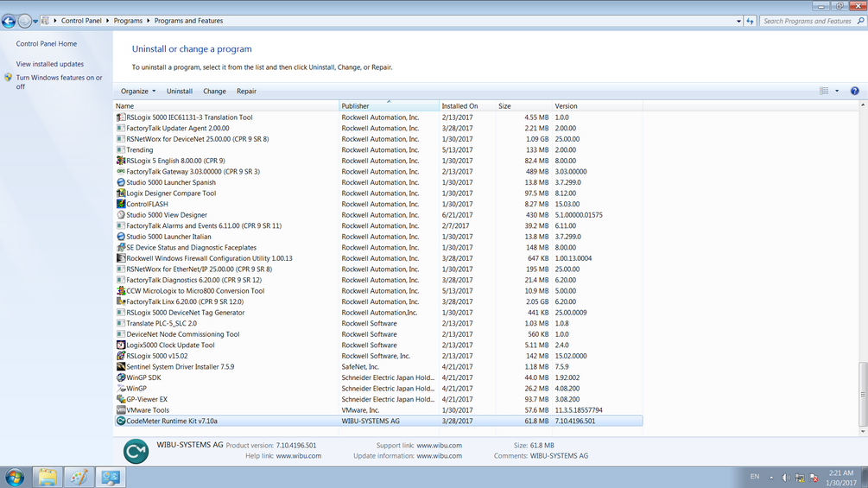
Task: Sort by the Size column header
Action: click(523, 105)
